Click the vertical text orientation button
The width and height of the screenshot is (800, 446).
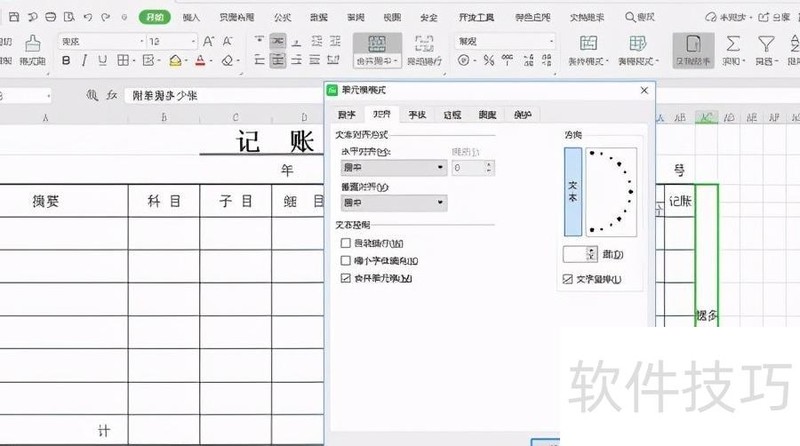(x=573, y=191)
